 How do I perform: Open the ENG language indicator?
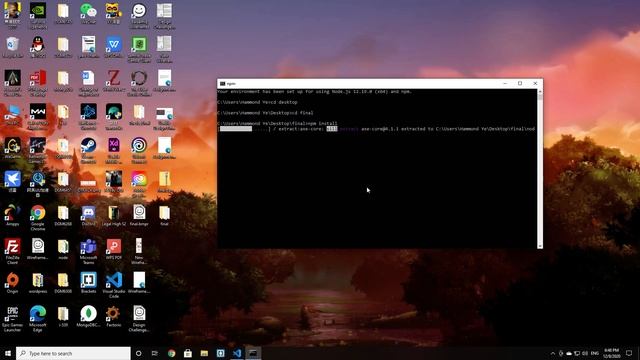click(595, 353)
